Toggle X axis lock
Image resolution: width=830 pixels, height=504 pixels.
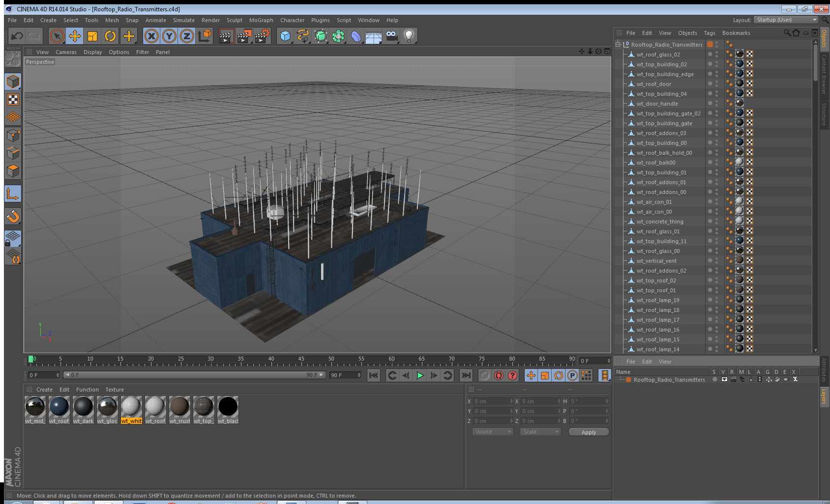[151, 36]
